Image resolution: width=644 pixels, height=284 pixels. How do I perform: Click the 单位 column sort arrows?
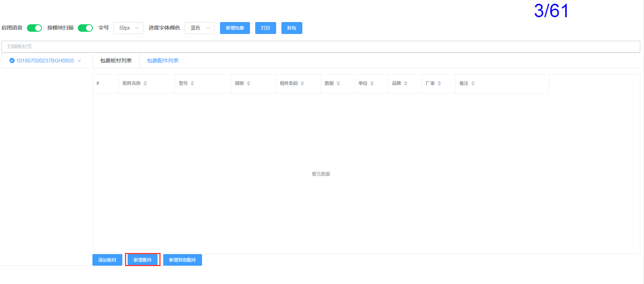coord(372,83)
